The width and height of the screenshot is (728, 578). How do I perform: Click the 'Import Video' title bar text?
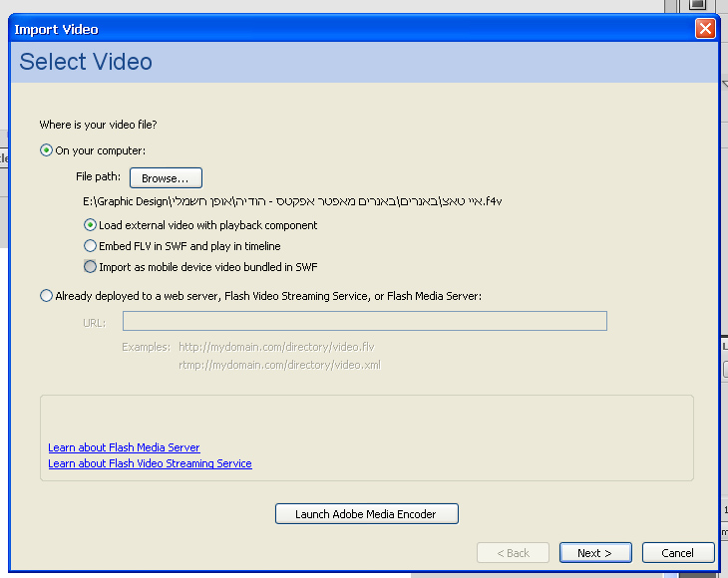56,30
